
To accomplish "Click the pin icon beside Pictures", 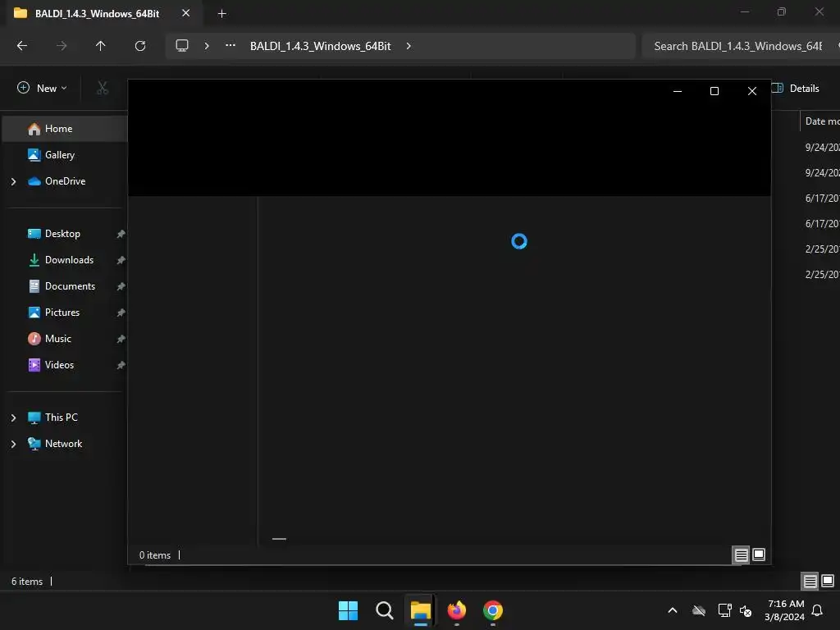I will point(121,313).
